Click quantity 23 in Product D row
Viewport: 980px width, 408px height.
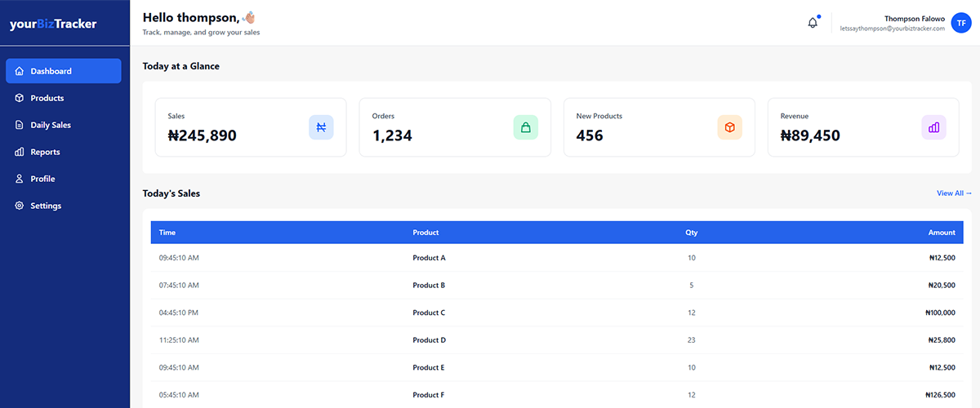[x=692, y=340]
